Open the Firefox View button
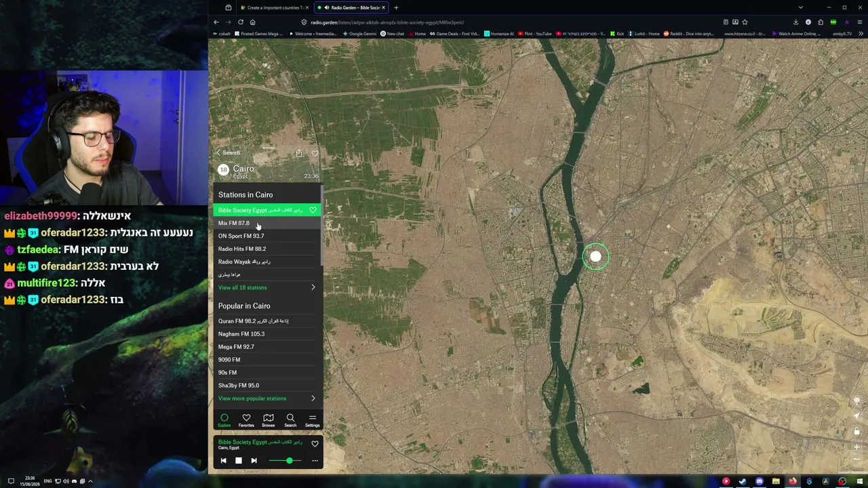Screen dimensions: 868x488 229,7
